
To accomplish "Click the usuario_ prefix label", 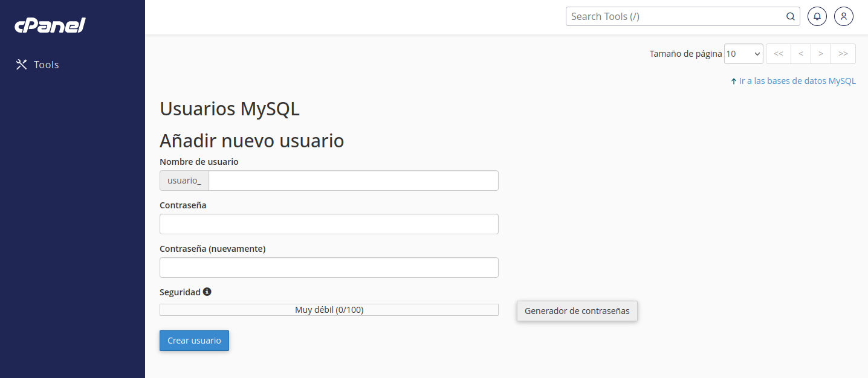I will pos(184,181).
